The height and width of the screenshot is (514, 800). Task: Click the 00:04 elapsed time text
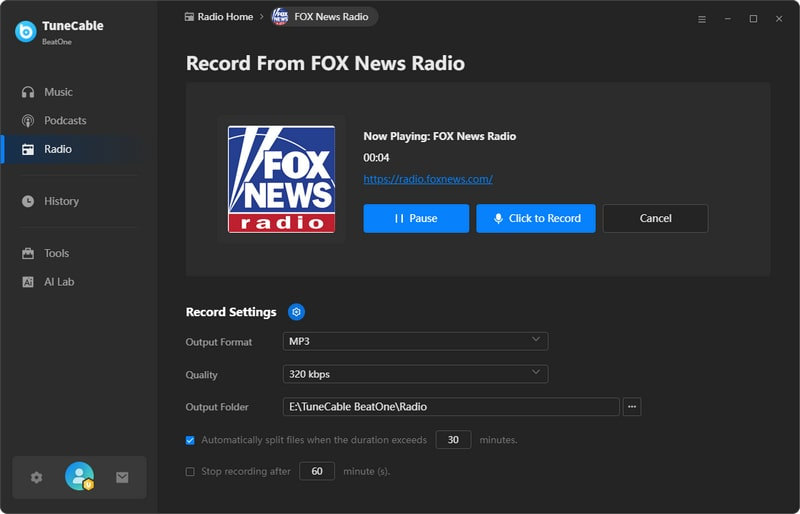point(377,158)
